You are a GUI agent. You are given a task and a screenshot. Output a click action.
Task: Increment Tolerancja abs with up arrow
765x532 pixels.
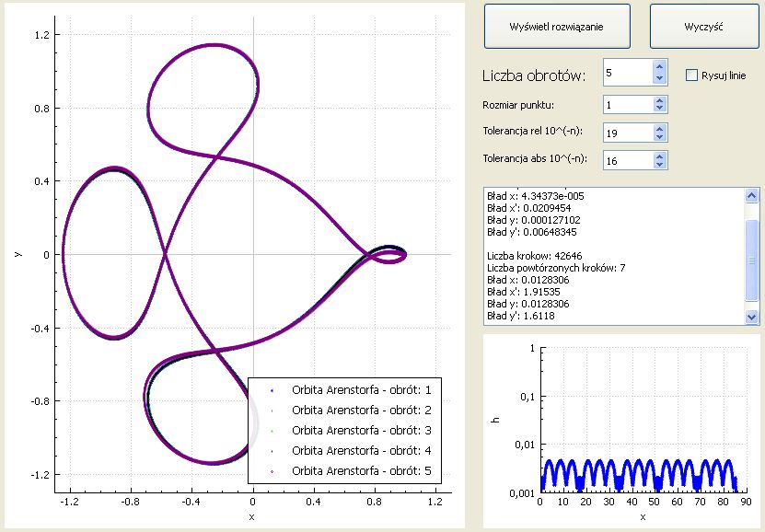(x=659, y=156)
